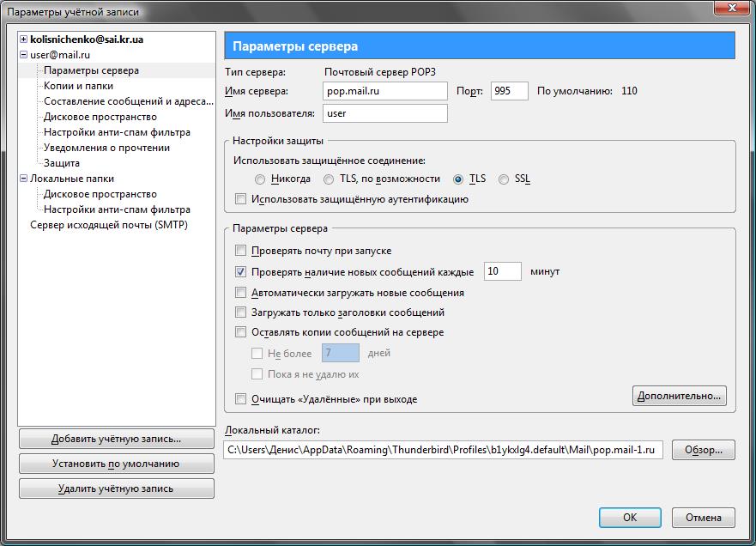This screenshot has width=756, height=546.
Task: Enable Использовать защищённую аутентификацию checkbox
Action: click(x=240, y=198)
